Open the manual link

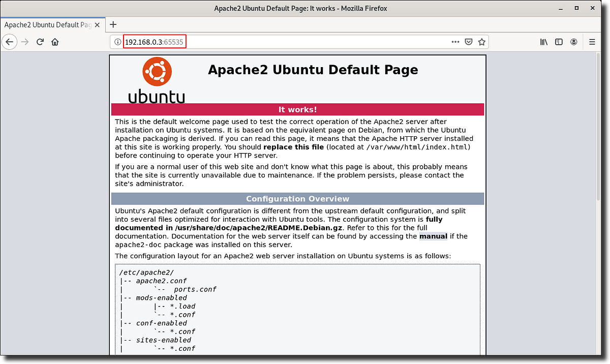pyautogui.click(x=433, y=236)
